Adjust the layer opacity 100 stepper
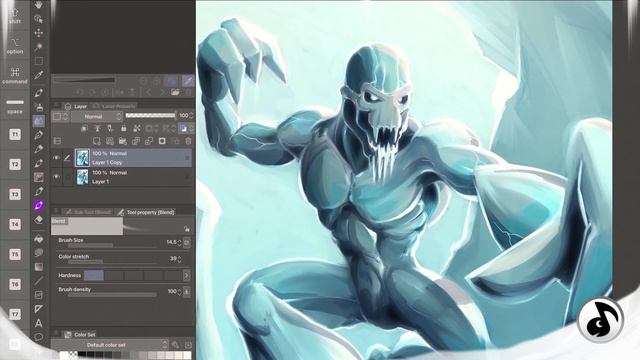Screen dimensions: 640x360 pos(191,116)
